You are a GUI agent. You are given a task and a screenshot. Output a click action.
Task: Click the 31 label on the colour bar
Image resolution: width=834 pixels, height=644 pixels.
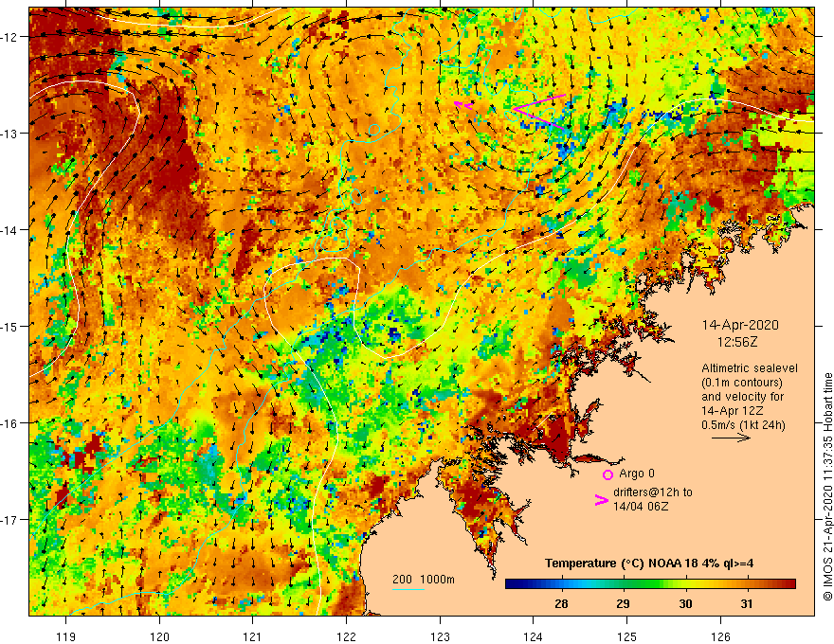point(747,603)
